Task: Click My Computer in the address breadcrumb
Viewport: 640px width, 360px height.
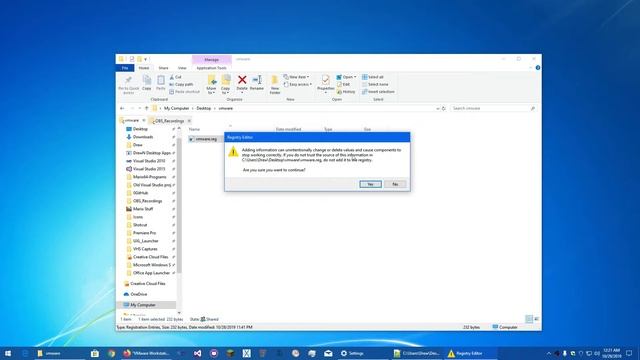Action: (x=176, y=108)
